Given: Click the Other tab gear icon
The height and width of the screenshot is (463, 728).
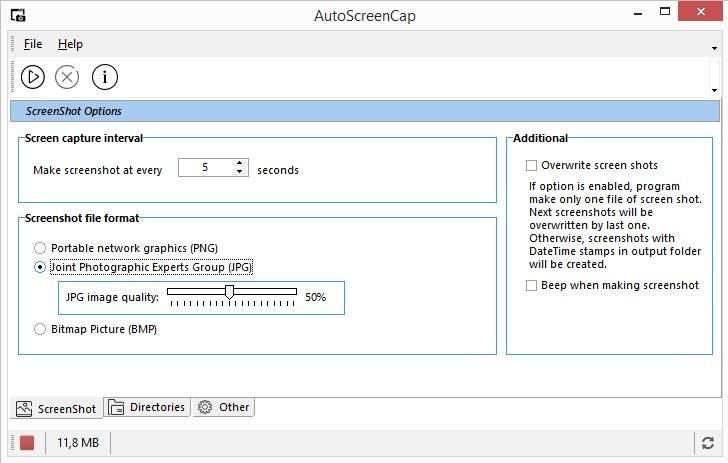Looking at the screenshot, I should tap(205, 407).
